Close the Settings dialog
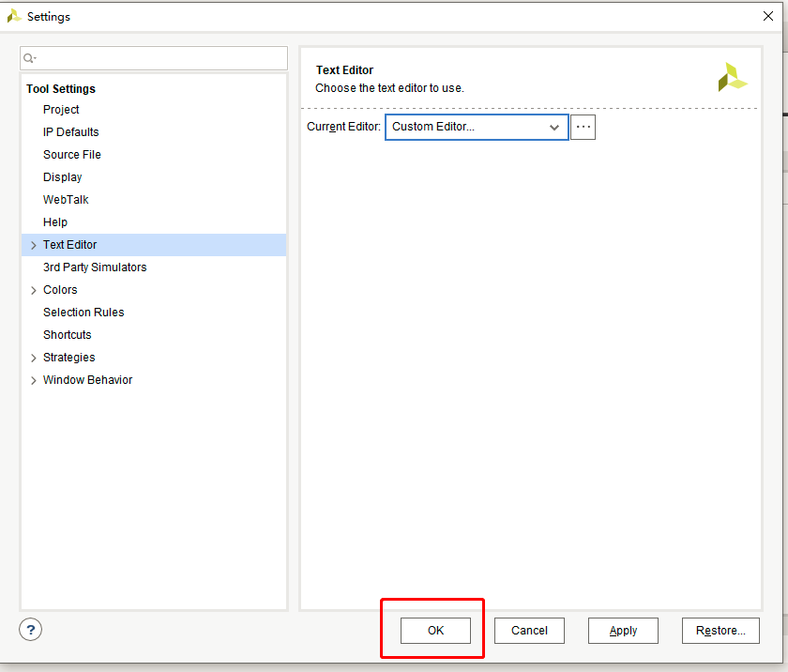Screen dimensions: 788x672 click(x=768, y=16)
